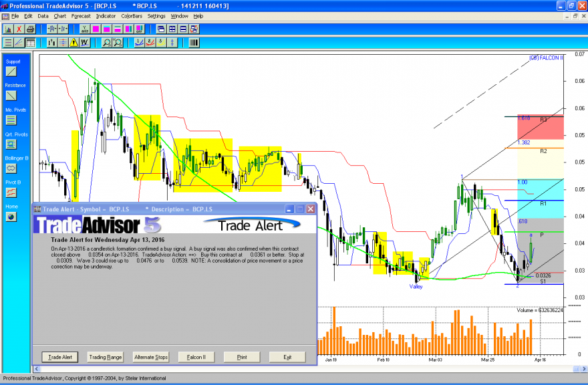Screen dimensions: 588x385
Task: Click the printer icon in the toolbar
Action: point(30,29)
